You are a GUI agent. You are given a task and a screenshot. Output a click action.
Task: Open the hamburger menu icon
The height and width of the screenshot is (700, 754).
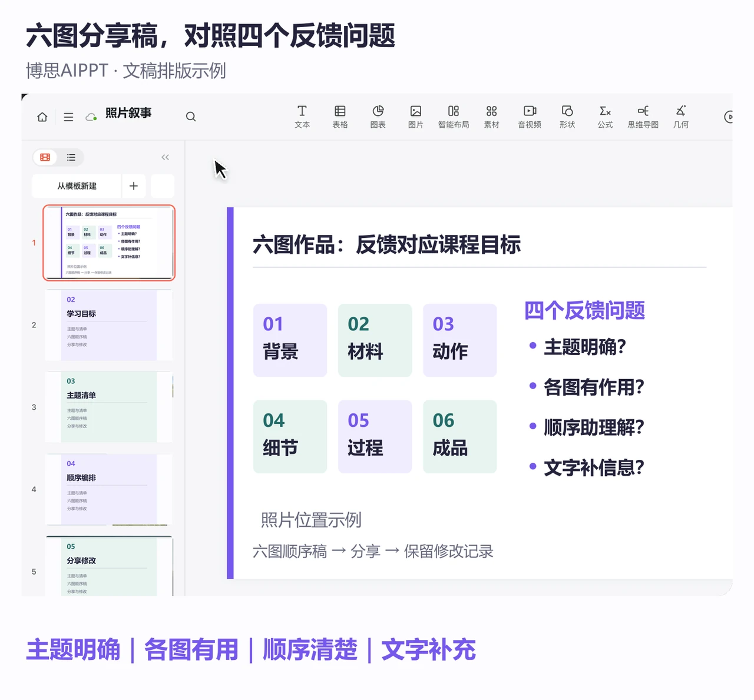[68, 117]
